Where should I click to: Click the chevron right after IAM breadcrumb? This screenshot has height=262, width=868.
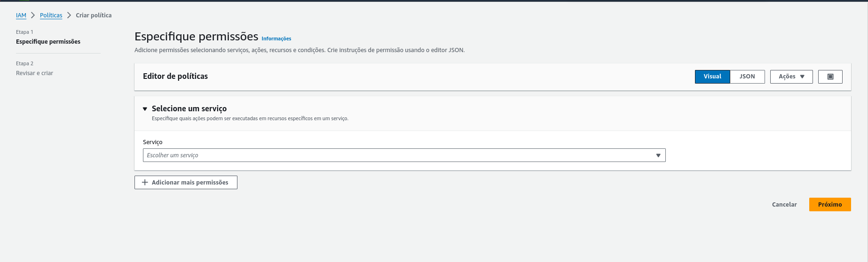[33, 15]
